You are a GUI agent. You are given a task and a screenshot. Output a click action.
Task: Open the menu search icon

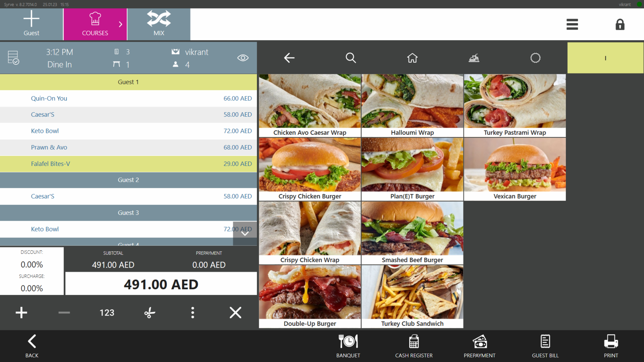click(351, 58)
